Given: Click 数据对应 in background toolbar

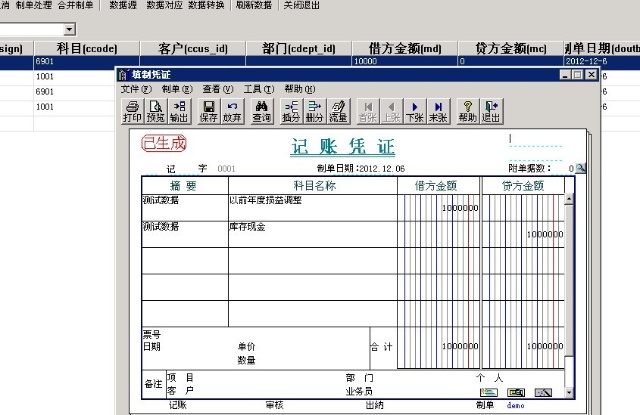Looking at the screenshot, I should point(164,5).
